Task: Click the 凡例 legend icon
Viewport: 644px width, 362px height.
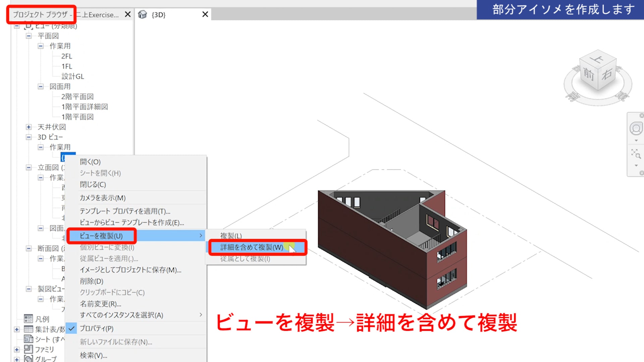Action: click(29, 319)
